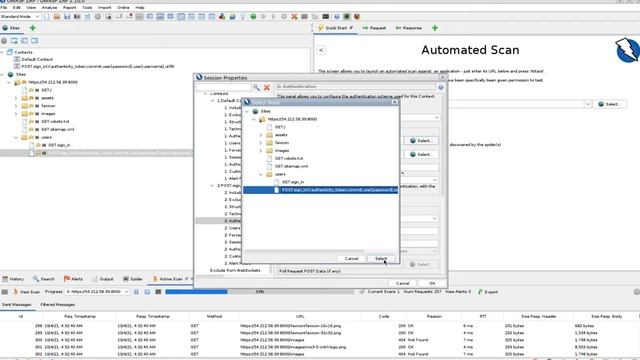Click the green plus add-tab icon beside Sites

[x=32, y=28]
